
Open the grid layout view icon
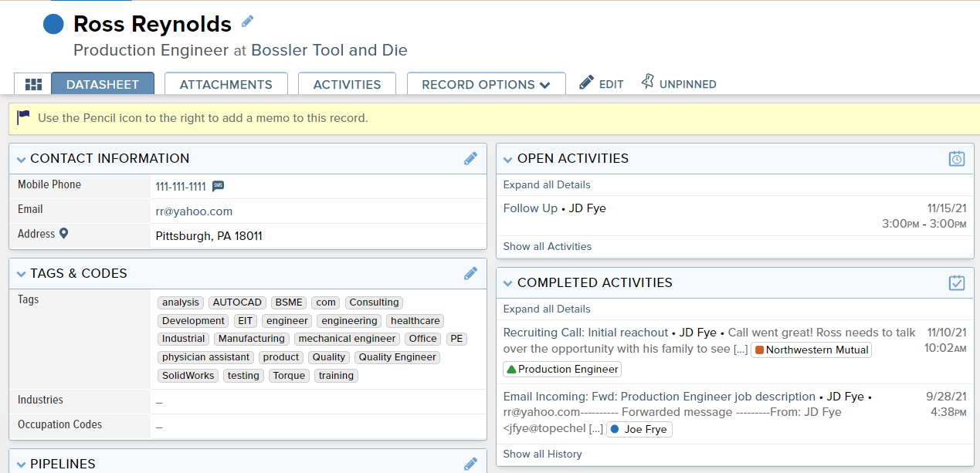pos(33,84)
